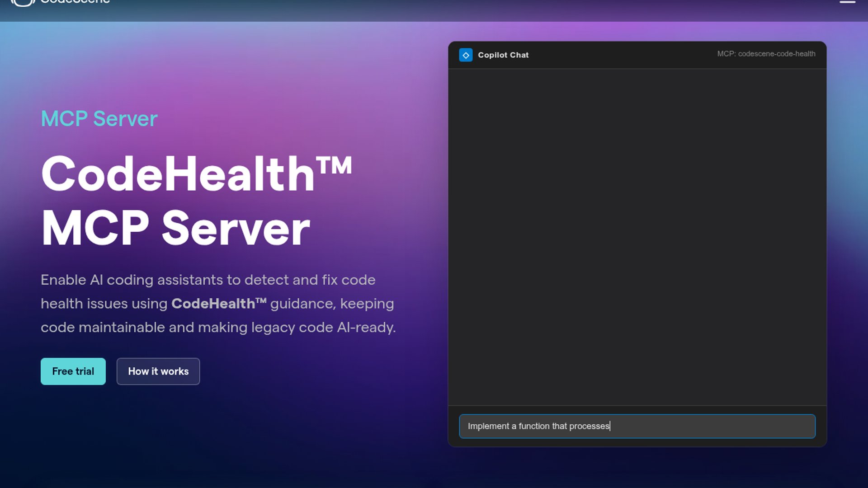Click the trademark symbol in the main heading
This screenshot has width=868, height=488.
[x=334, y=165]
